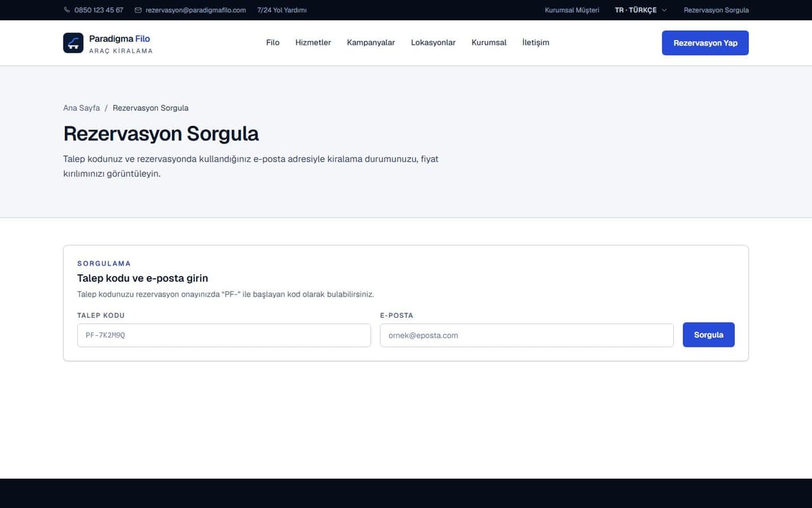Screen dimensions: 812x508
Task: Select Lokasyonlar in the navigation bar
Action: tap(433, 43)
